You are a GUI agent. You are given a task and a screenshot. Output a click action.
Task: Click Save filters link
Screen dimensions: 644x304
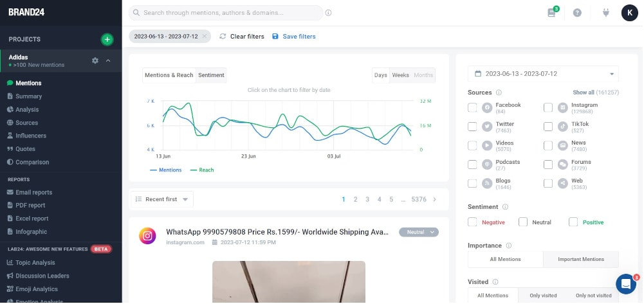293,37
